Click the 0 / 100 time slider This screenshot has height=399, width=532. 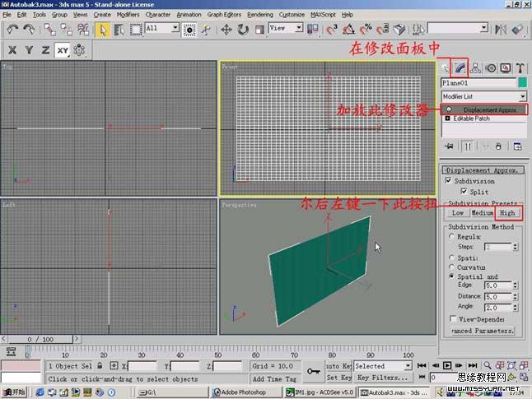click(40, 339)
